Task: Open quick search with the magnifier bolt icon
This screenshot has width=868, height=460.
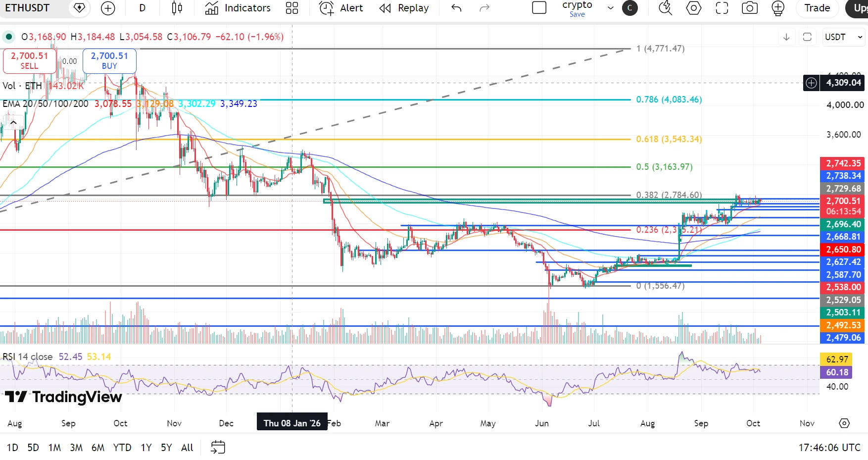Action: pos(665,8)
